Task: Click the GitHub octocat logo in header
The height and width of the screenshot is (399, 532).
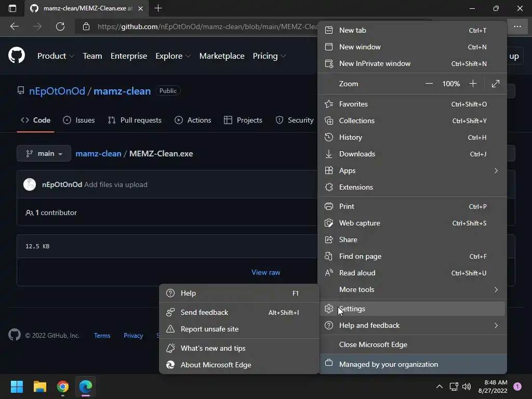Action: 17,55
